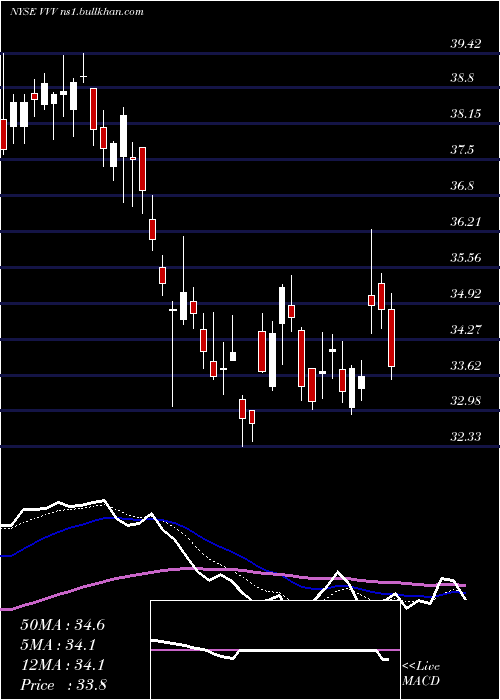Select the 35.56 price axis label
The width and height of the screenshot is (500, 700).
click(x=466, y=258)
